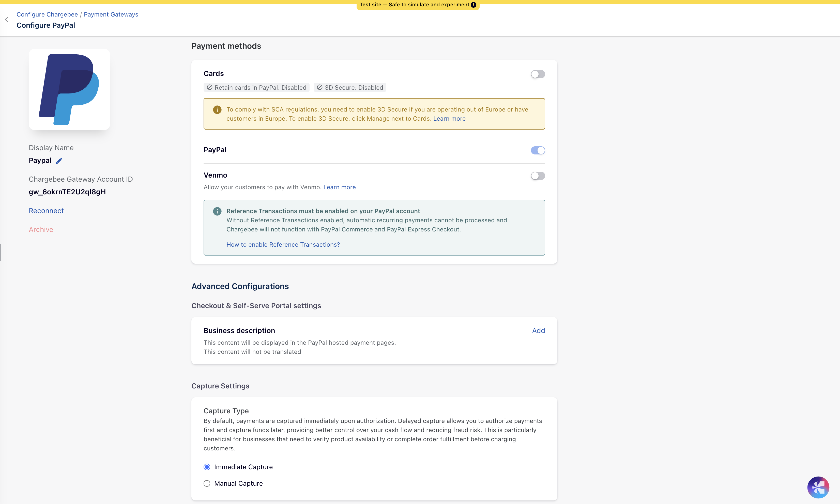This screenshot has height=504, width=840.
Task: Enable the Cards toggle
Action: coord(538,74)
